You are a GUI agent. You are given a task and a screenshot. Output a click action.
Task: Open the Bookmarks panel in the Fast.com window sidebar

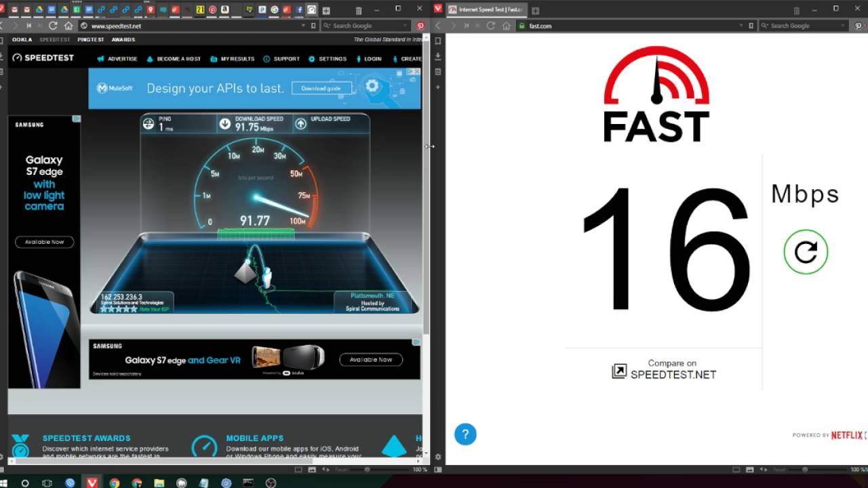tap(438, 41)
